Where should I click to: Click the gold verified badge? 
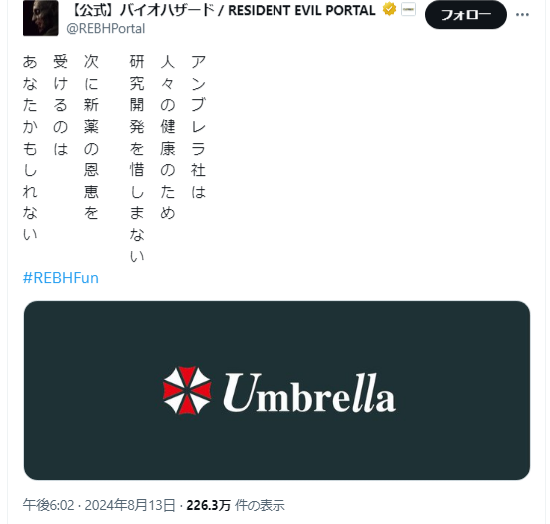(x=389, y=9)
